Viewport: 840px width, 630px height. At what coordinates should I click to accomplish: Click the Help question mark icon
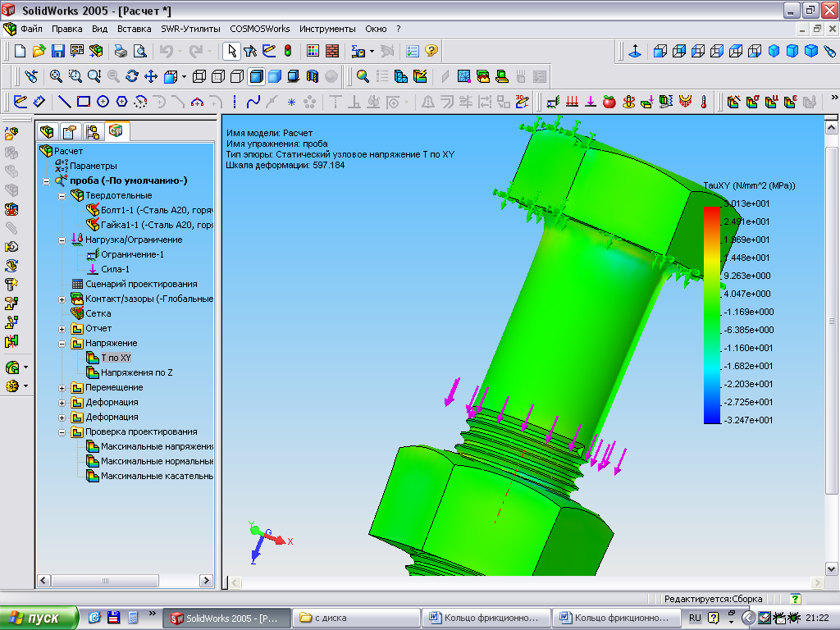(431, 51)
